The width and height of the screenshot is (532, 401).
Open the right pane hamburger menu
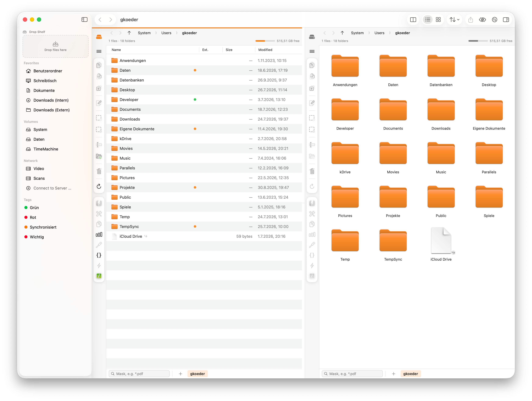[x=312, y=51]
